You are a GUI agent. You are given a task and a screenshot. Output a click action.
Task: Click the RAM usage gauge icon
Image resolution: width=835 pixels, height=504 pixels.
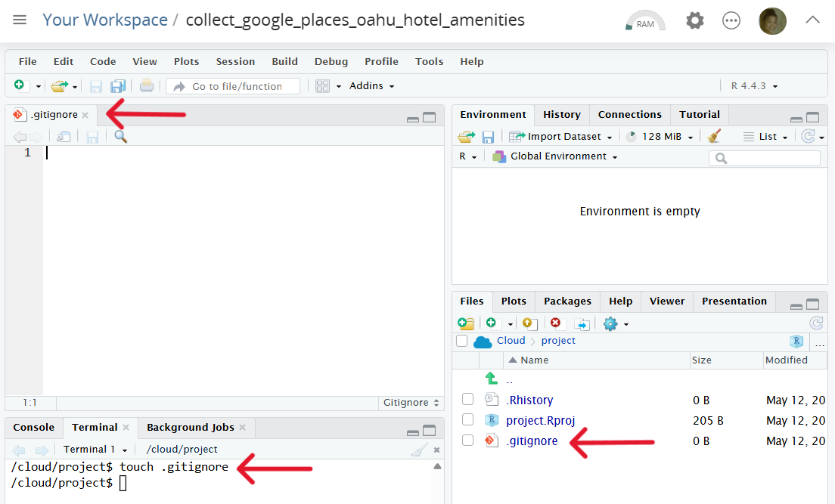coord(645,20)
